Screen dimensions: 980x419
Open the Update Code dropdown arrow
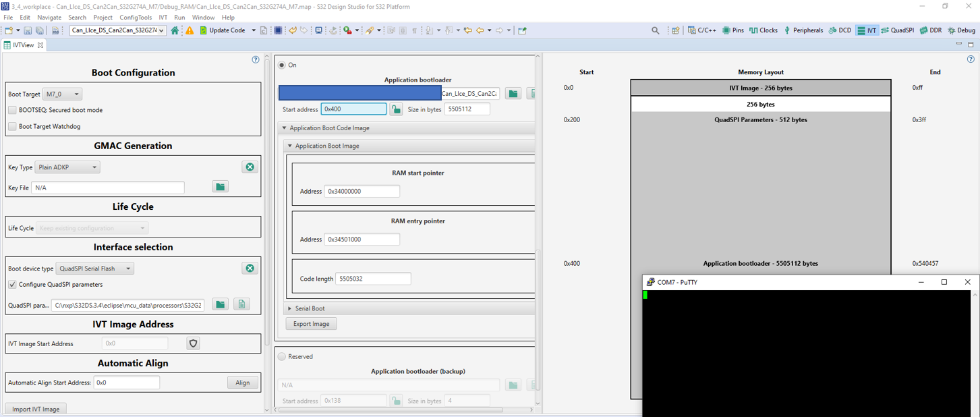pyautogui.click(x=254, y=30)
